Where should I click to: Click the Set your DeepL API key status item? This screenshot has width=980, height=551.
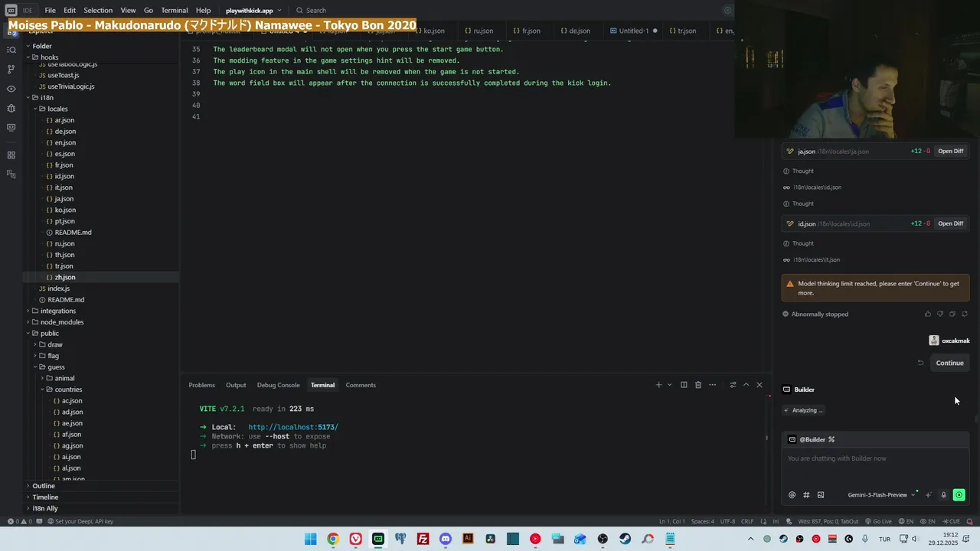coord(80,522)
